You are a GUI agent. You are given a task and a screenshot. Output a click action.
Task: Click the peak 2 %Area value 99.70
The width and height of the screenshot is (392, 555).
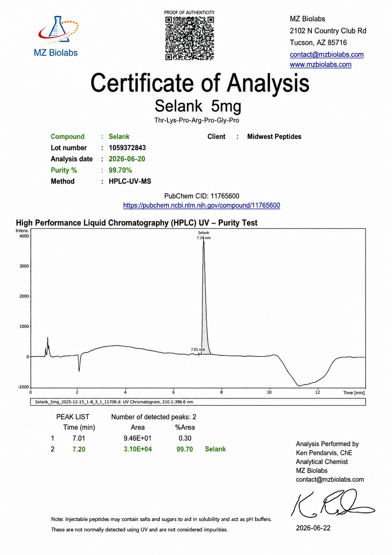(185, 449)
